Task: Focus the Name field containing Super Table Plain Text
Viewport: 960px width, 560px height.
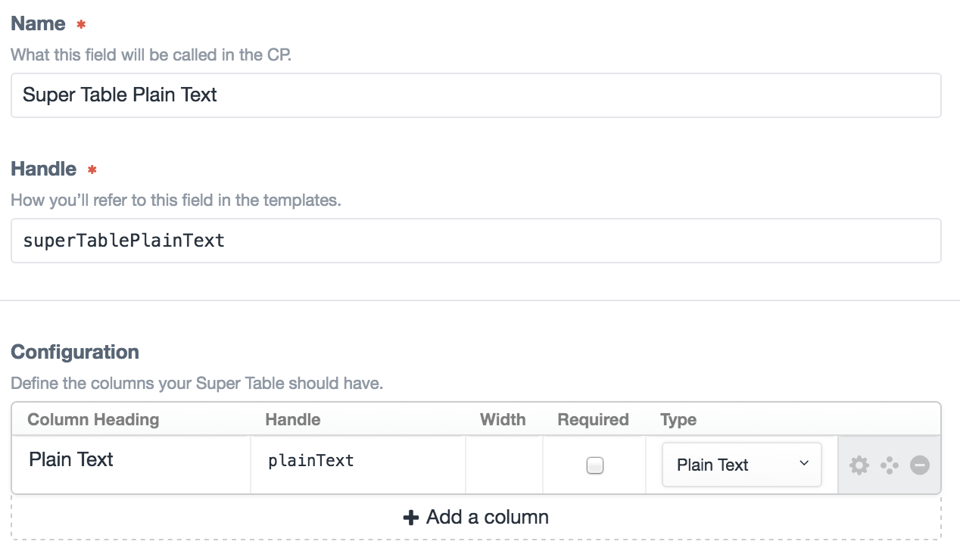Action: pyautogui.click(x=475, y=95)
